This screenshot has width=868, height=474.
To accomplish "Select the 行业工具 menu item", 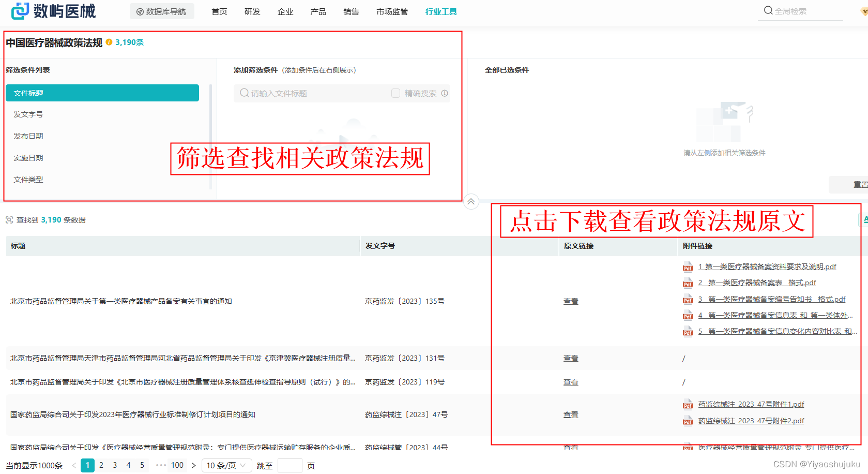I will [441, 11].
